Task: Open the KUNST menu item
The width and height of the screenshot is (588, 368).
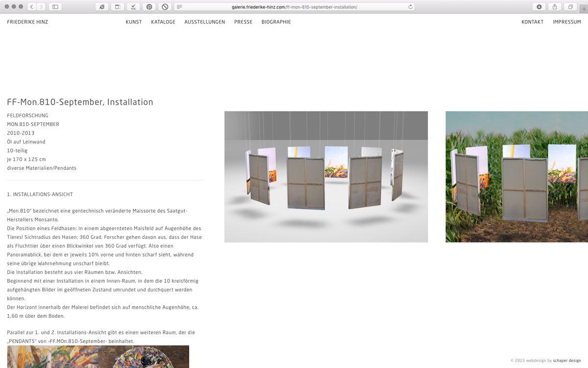Action: pos(134,22)
